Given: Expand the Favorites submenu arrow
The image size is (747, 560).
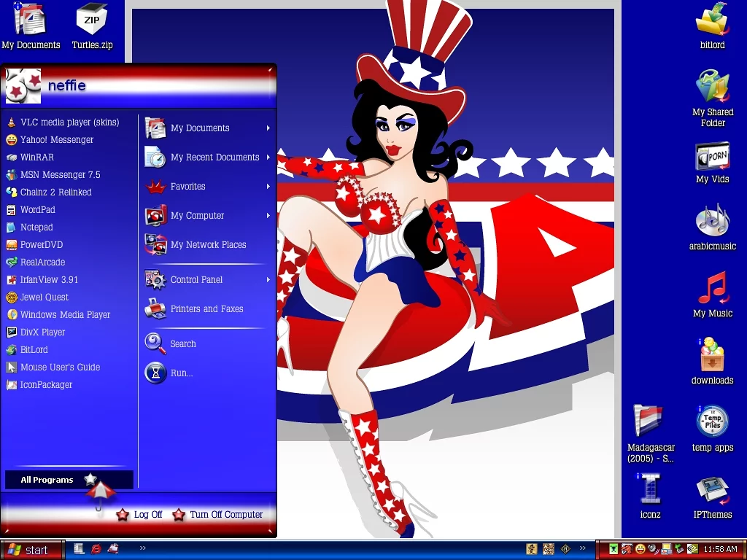Looking at the screenshot, I should coord(268,187).
